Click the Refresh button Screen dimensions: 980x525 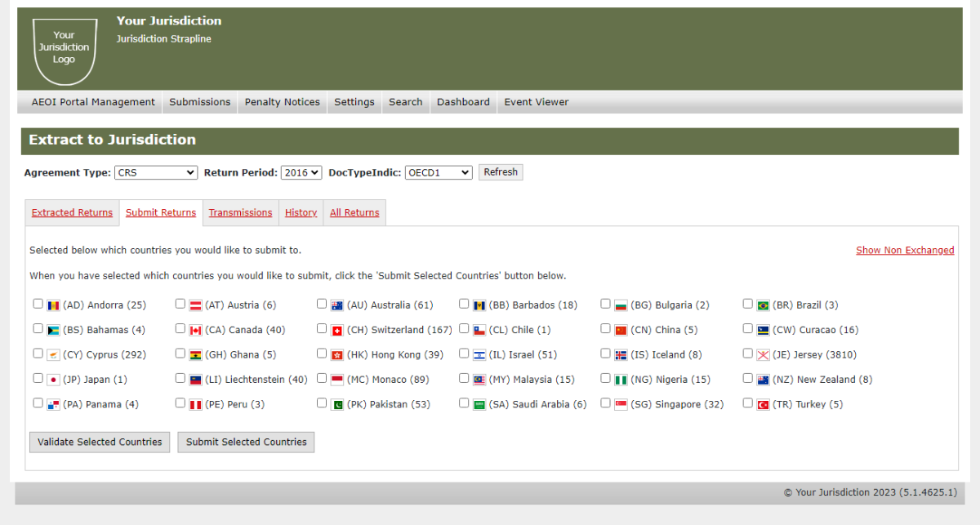[x=501, y=172]
